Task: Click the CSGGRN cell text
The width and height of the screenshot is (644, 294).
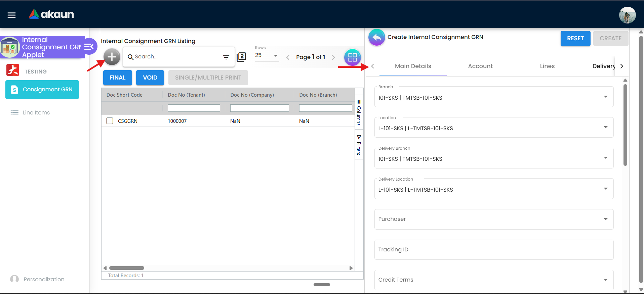Action: pos(128,121)
